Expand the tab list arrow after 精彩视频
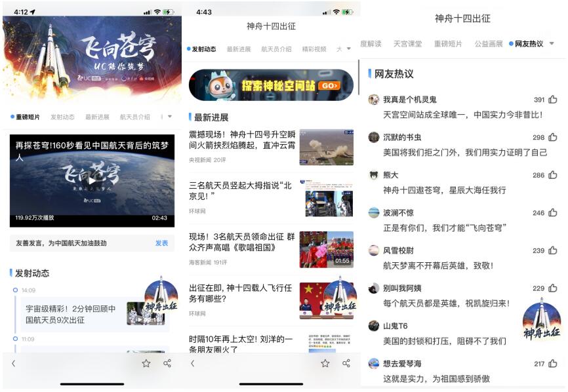The width and height of the screenshot is (568, 392). tap(348, 49)
